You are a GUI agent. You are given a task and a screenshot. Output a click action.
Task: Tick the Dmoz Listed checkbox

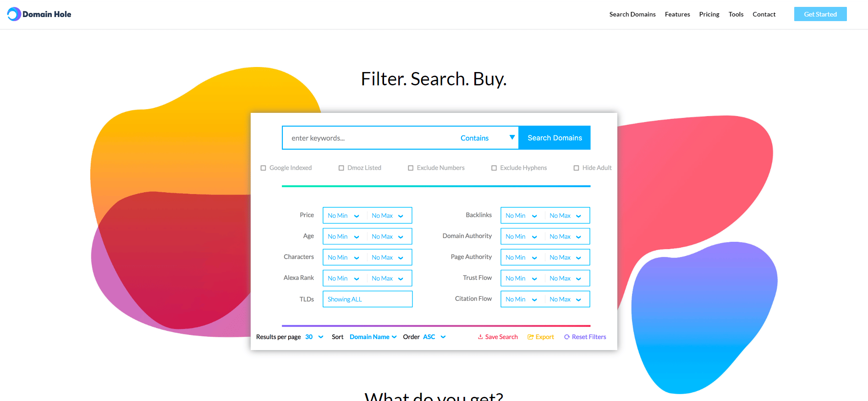[x=341, y=168]
